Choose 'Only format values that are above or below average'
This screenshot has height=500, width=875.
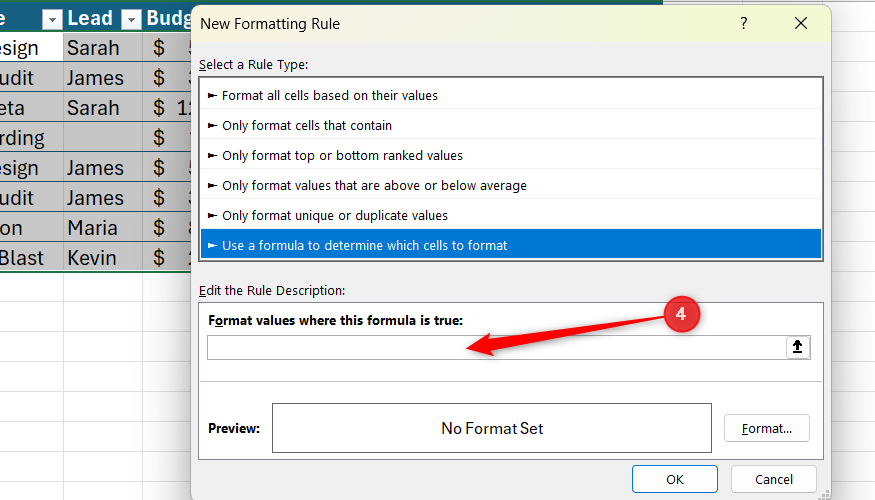(x=511, y=185)
